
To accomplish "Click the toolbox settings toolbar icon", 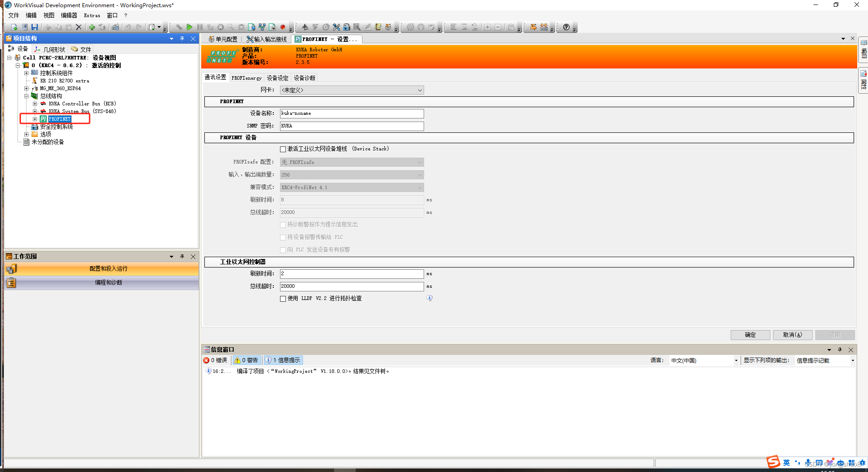I will pos(115,27).
